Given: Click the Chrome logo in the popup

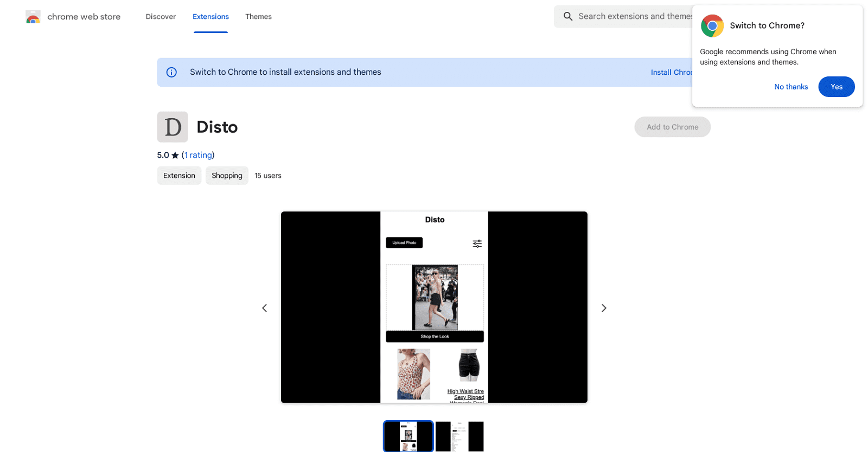Looking at the screenshot, I should pos(712,25).
